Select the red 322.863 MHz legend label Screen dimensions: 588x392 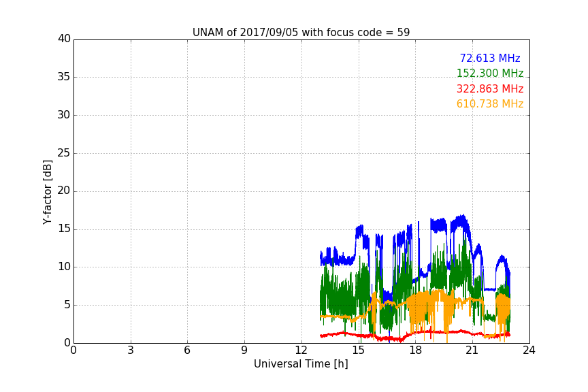click(490, 89)
